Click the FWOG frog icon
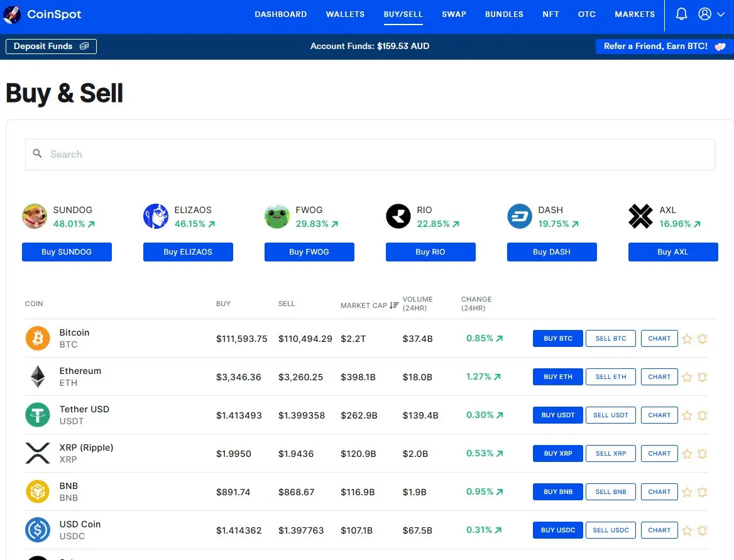 click(277, 216)
